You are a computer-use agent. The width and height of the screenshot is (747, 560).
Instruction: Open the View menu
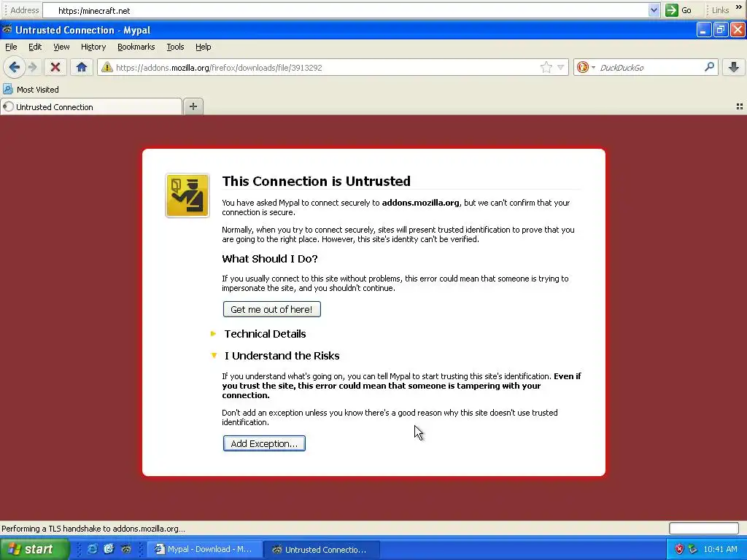[x=61, y=47]
